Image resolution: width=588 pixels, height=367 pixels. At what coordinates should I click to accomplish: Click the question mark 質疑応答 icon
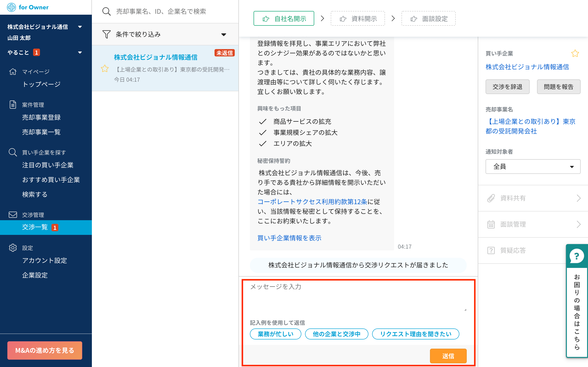(x=491, y=250)
